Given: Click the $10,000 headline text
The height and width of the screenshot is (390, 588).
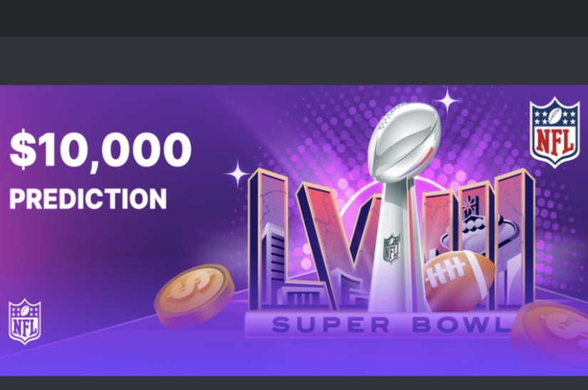Looking at the screenshot, I should point(100,149).
